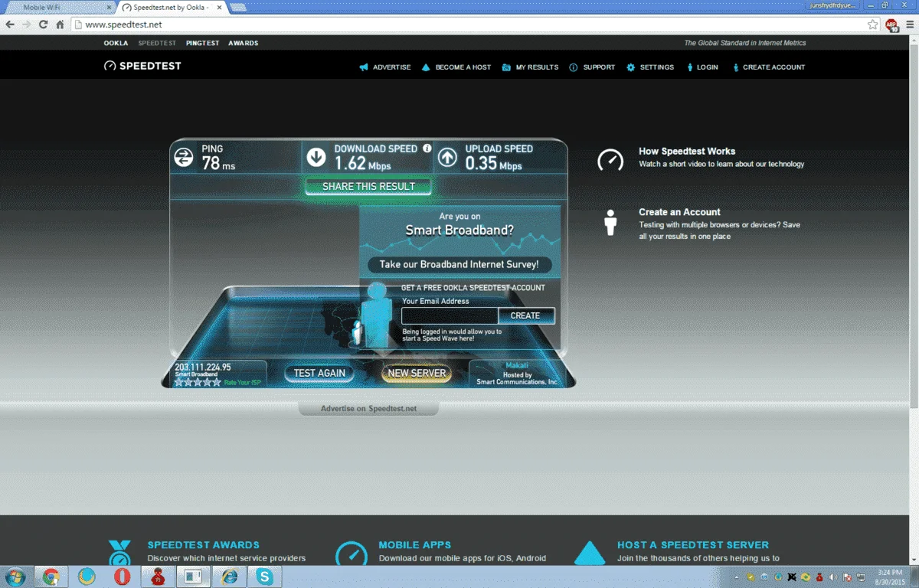The width and height of the screenshot is (919, 588).
Task: Click the Adblock Plus extension icon
Action: [x=891, y=24]
